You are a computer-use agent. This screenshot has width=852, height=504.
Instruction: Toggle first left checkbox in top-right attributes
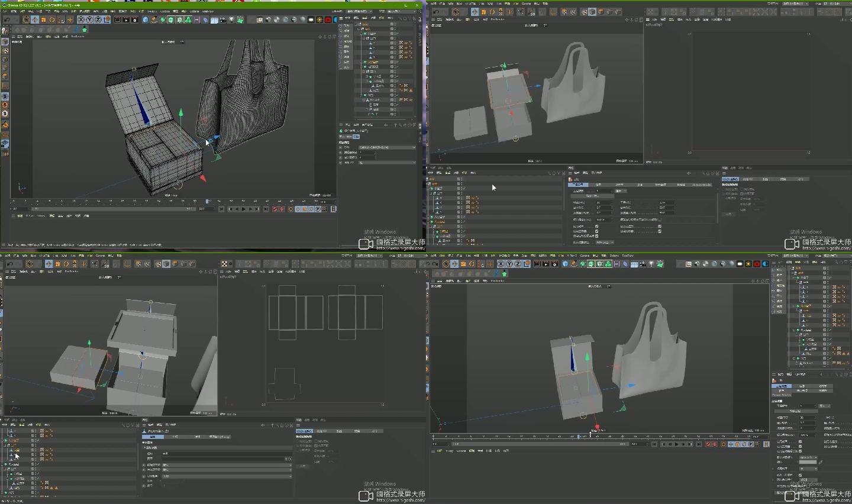pyautogui.click(x=596, y=227)
